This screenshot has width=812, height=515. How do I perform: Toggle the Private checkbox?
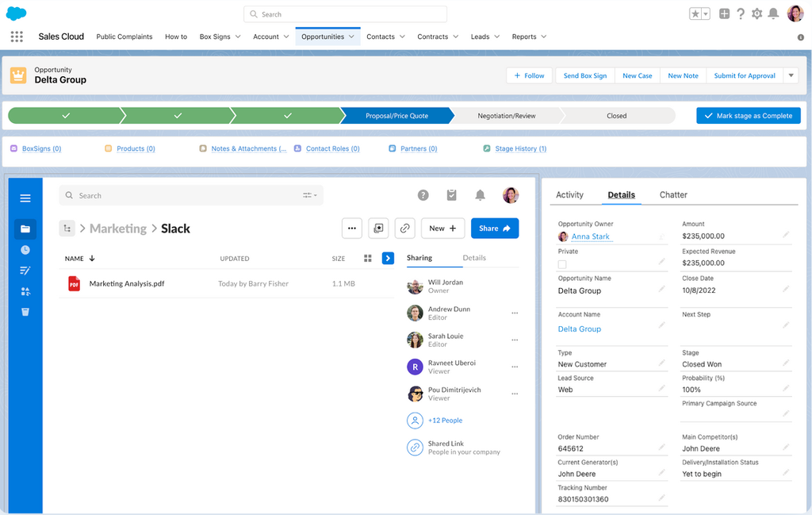point(562,264)
